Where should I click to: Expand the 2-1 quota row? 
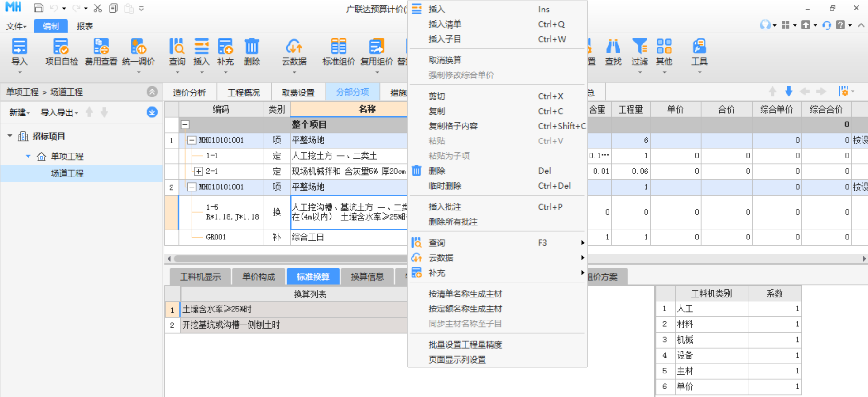point(198,172)
